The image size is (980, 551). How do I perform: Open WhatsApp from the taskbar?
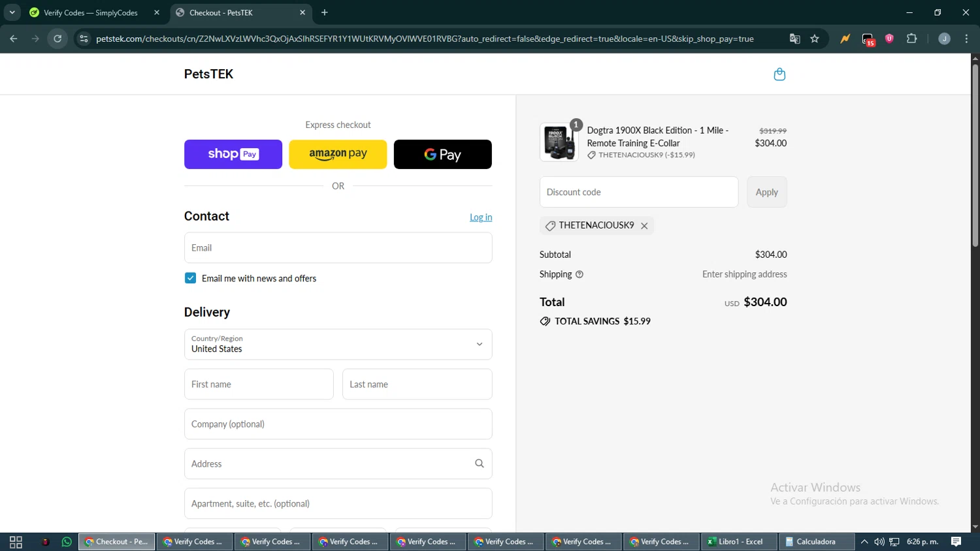[67, 542]
